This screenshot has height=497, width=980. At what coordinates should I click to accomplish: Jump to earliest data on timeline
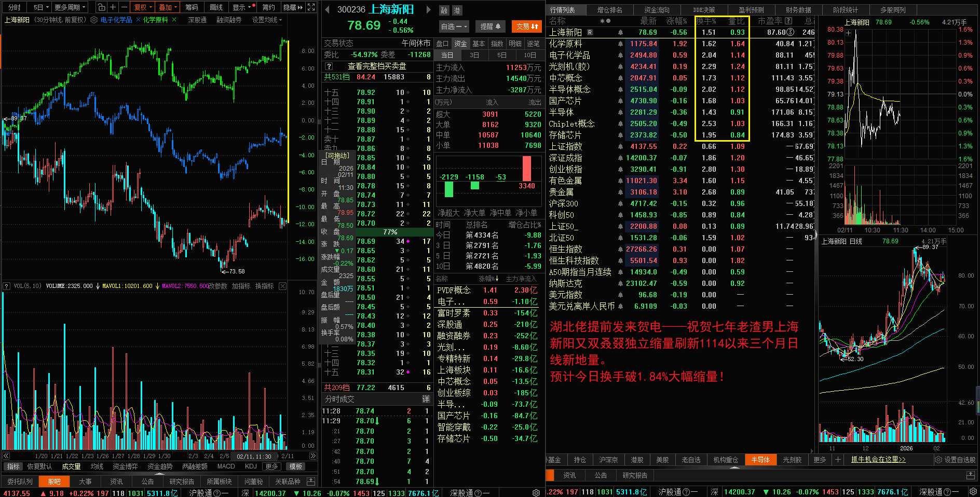pyautogui.click(x=6, y=456)
